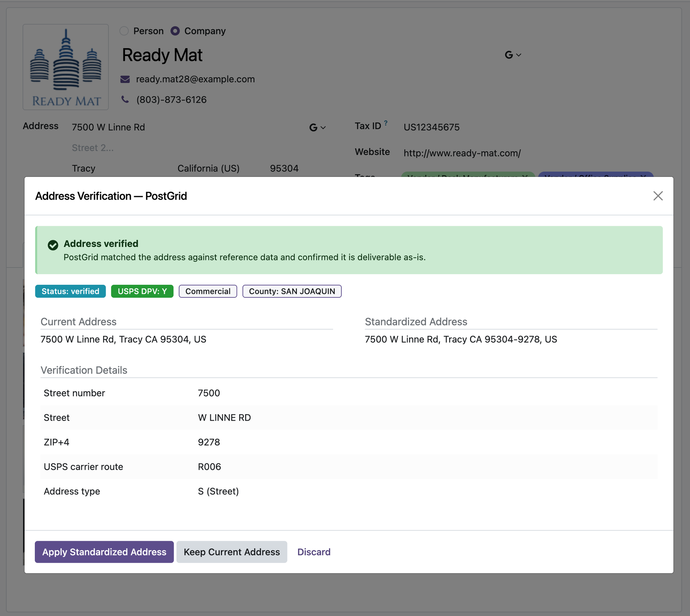
Task: Click the County: SAN JOAQUIN badge
Action: pyautogui.click(x=292, y=291)
